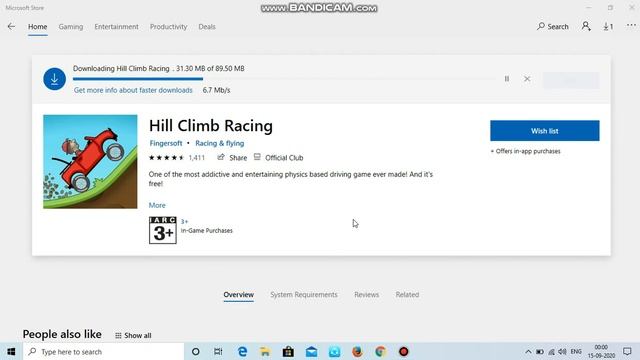Click the IARC 3+ rating badge
640x360 pixels.
(163, 230)
